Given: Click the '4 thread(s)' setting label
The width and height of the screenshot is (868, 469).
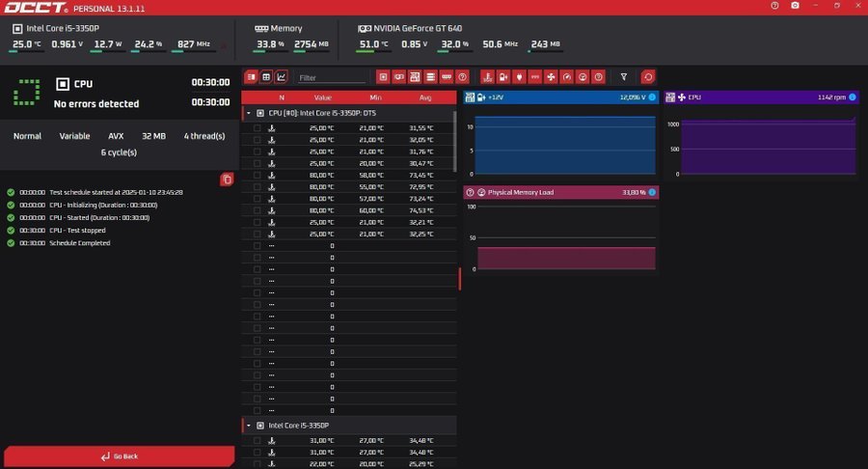Looking at the screenshot, I should pyautogui.click(x=204, y=136).
